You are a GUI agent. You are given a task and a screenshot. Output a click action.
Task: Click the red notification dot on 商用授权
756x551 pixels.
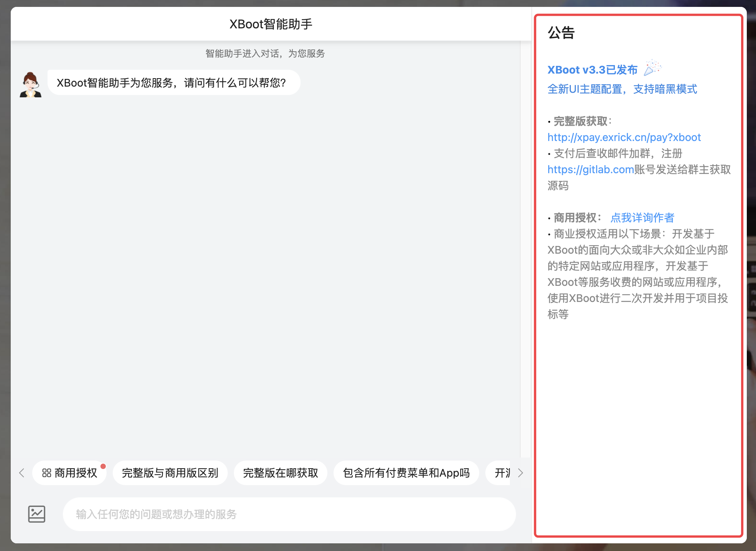(103, 466)
